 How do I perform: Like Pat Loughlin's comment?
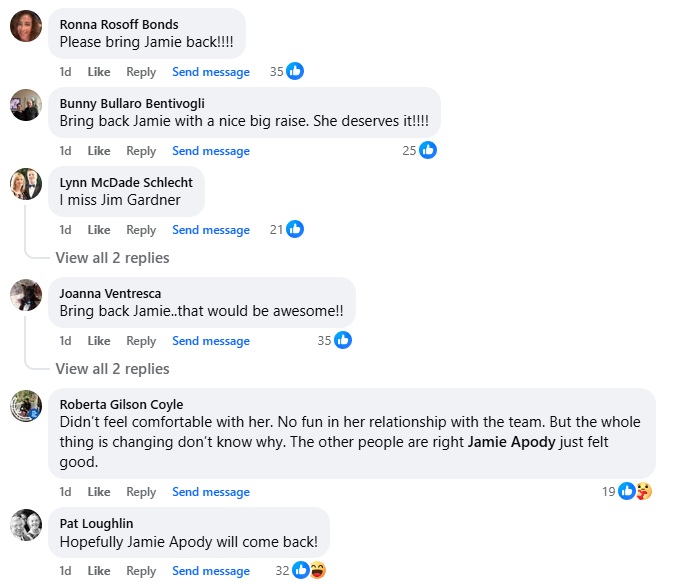[x=99, y=571]
